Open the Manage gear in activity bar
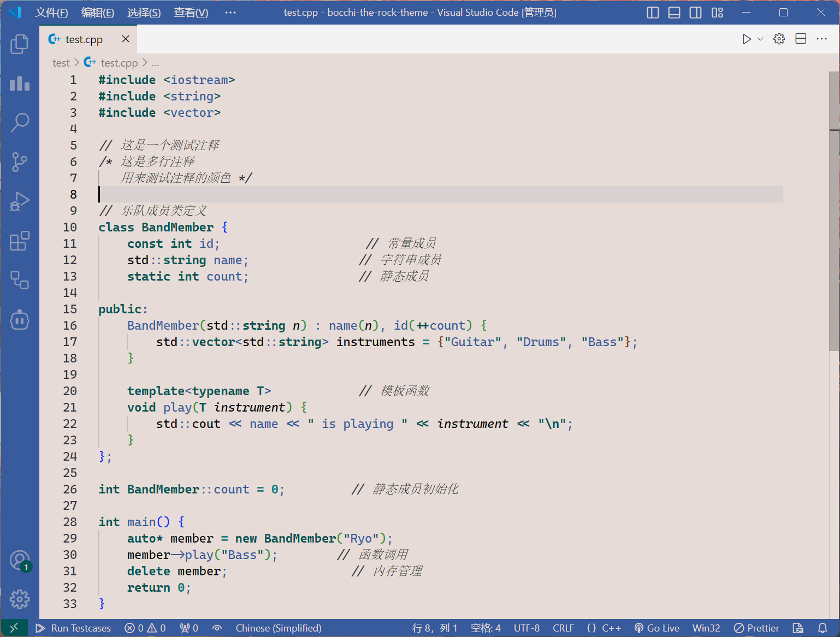Screen dimensions: 840x637 [x=20, y=599]
